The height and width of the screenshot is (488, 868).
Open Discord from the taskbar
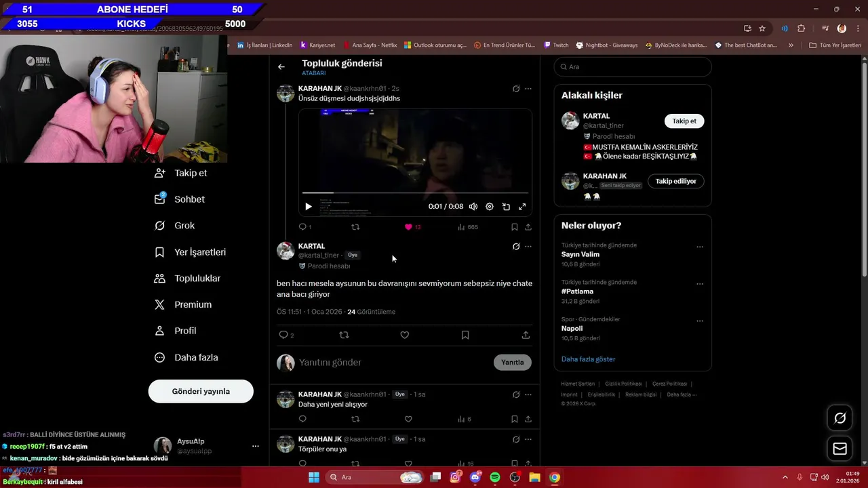pos(475,477)
